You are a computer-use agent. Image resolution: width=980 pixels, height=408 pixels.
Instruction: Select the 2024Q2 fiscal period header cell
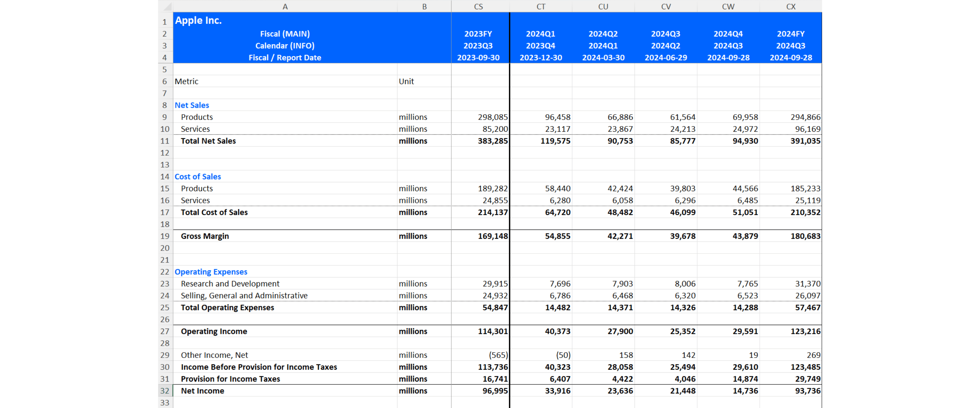coord(603,34)
